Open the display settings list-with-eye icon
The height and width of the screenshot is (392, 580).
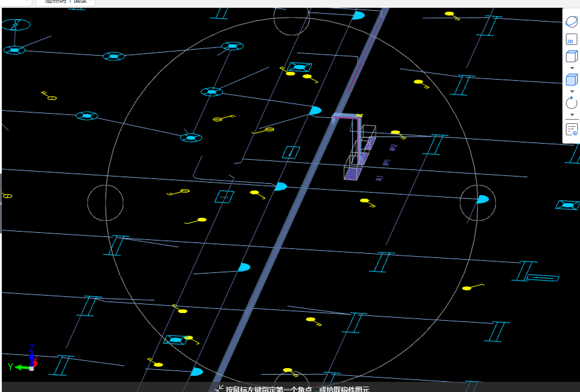pos(572,129)
